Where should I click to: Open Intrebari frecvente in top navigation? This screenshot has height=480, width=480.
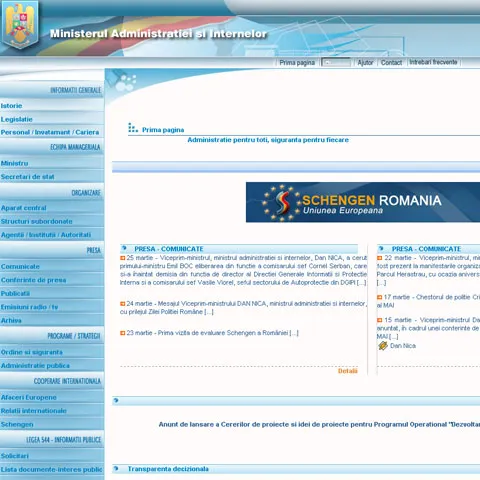433,62
